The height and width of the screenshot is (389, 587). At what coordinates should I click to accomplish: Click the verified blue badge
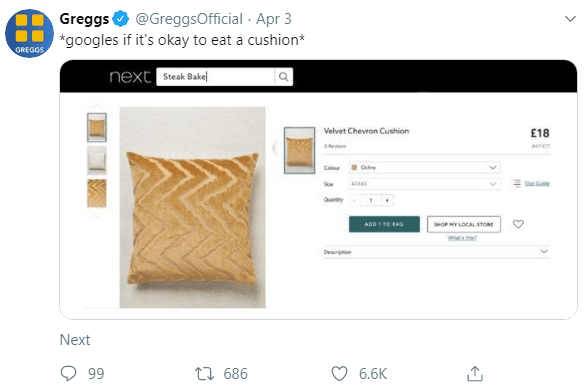point(121,19)
